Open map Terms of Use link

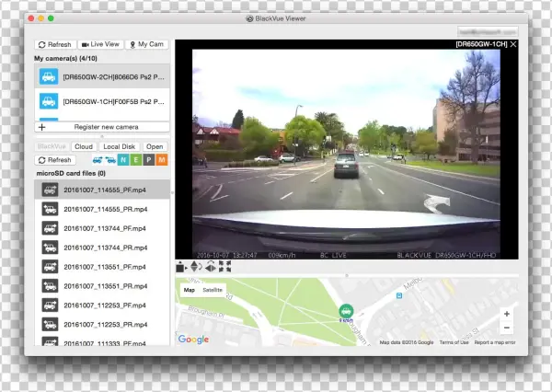(454, 342)
